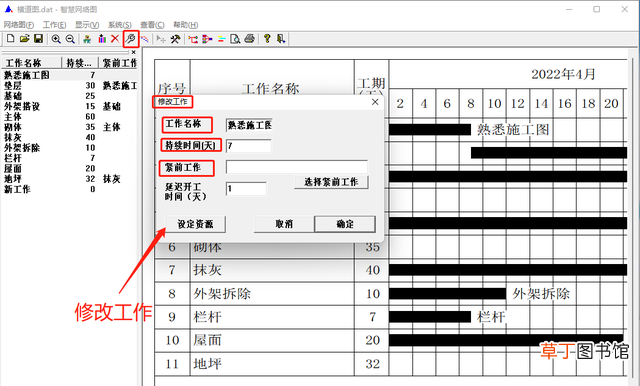This screenshot has width=640, height=386.
Task: Print using the printer icon
Action: click(249, 39)
